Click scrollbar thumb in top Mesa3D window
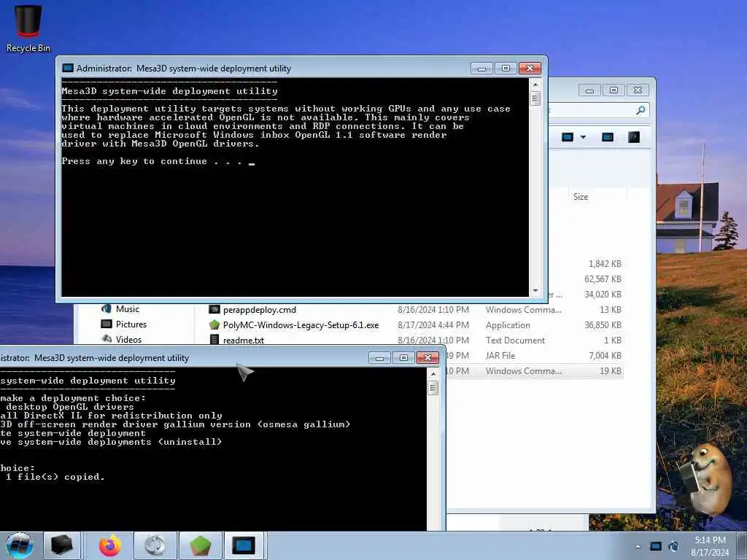 click(x=535, y=98)
